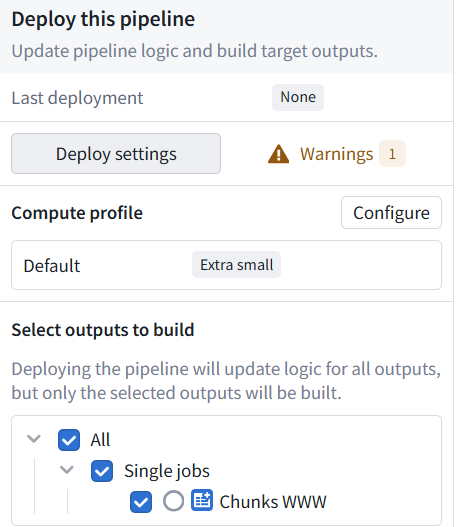The image size is (459, 527).
Task: Toggle the Single jobs checkbox
Action: coord(102,471)
